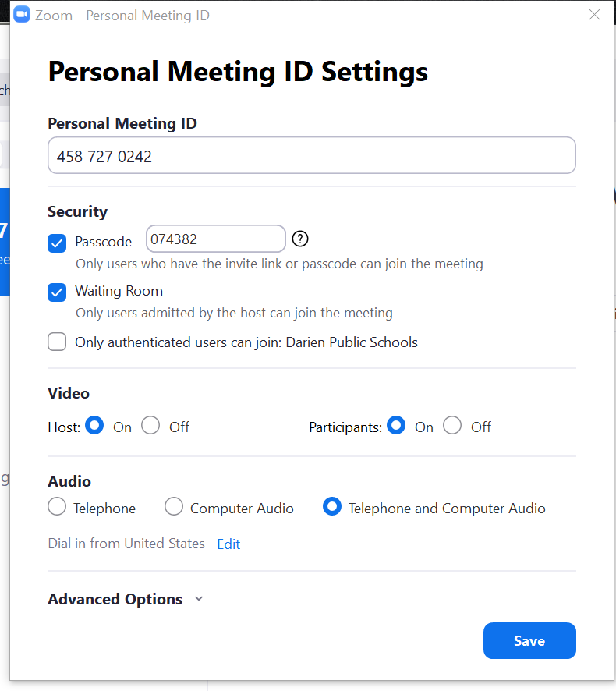Expand the Advanced Options section
The height and width of the screenshot is (691, 616).
[126, 599]
